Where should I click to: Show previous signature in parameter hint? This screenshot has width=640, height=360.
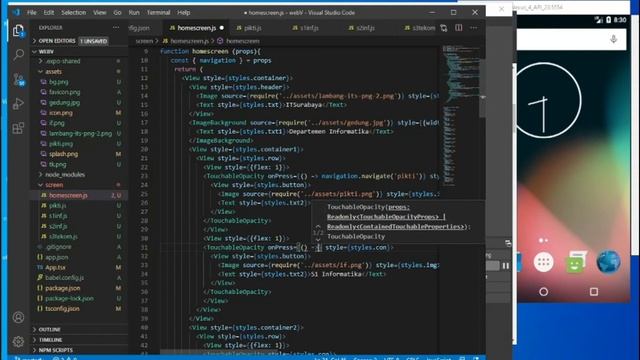[x=318, y=226]
